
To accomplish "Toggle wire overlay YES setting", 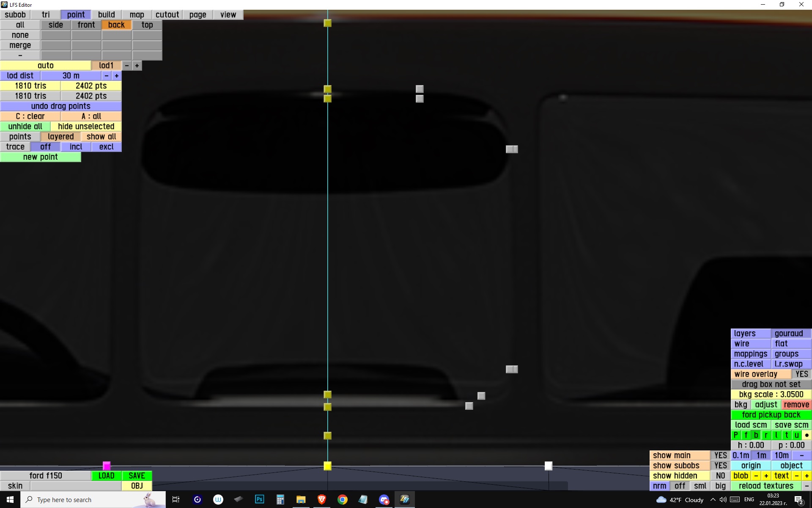I will coord(801,374).
